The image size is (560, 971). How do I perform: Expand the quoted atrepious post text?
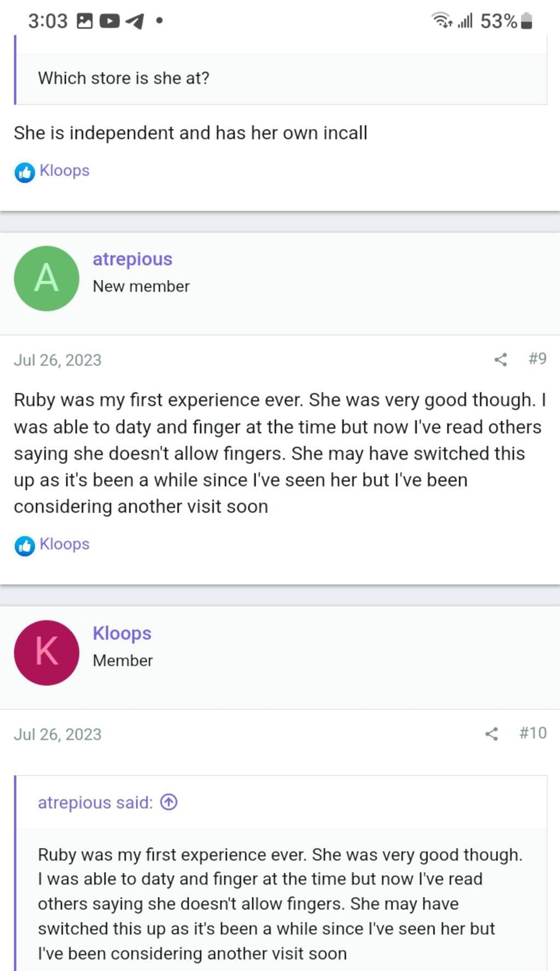click(x=280, y=904)
